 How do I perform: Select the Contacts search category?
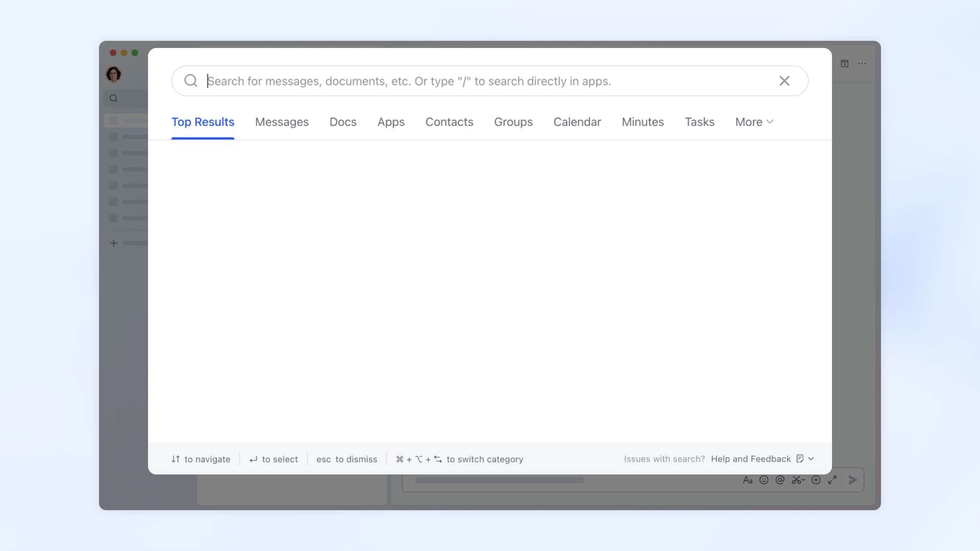[449, 122]
